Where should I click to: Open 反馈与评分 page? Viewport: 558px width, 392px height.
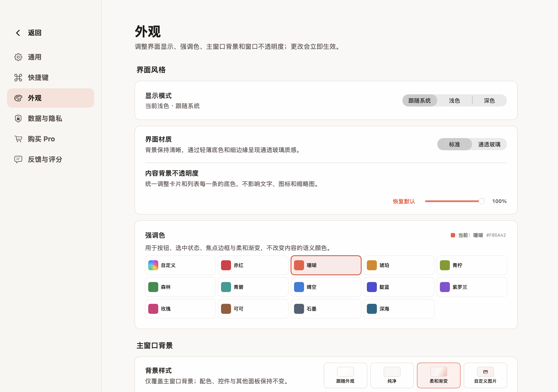(x=51, y=159)
